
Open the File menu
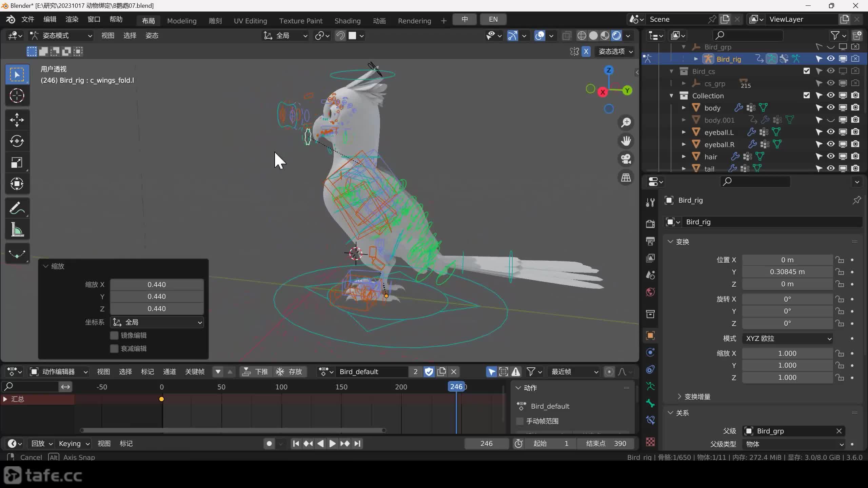[28, 19]
